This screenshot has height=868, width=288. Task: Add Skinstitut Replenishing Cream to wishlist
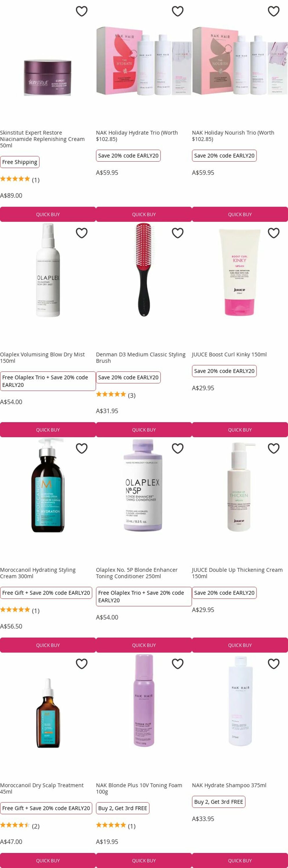(82, 11)
